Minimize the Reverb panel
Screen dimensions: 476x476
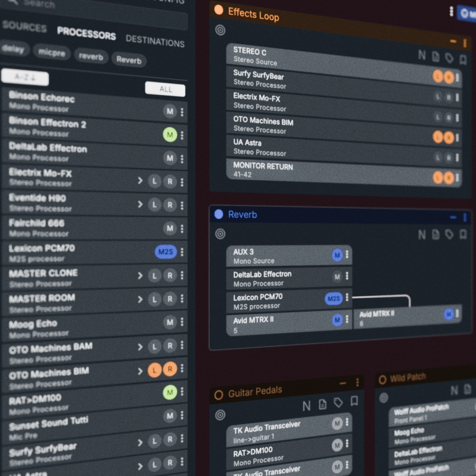click(453, 217)
